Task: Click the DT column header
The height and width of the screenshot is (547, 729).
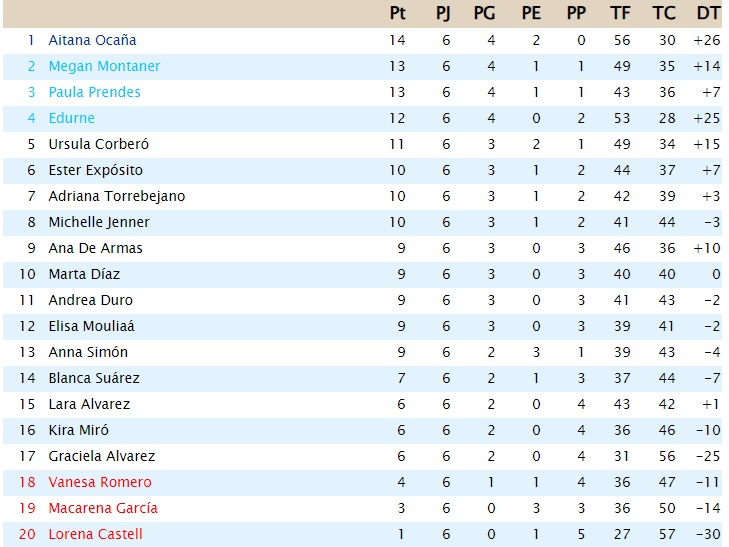Action: (x=708, y=13)
